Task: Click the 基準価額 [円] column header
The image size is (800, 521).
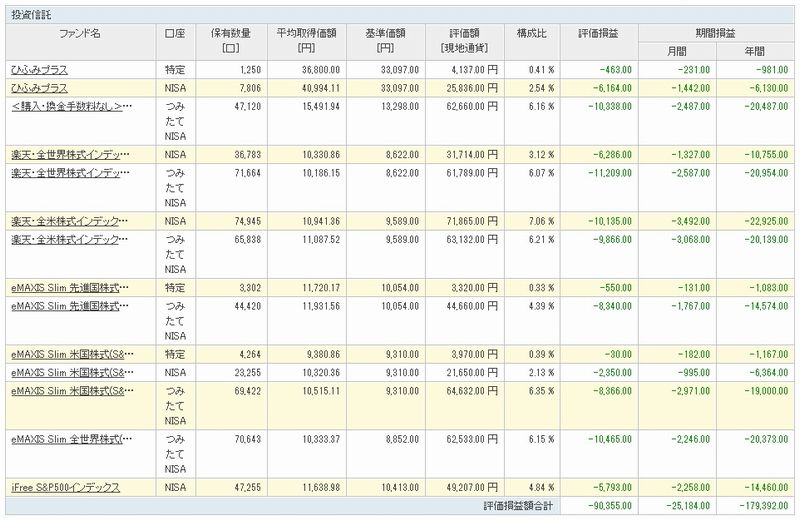Action: tap(385, 41)
